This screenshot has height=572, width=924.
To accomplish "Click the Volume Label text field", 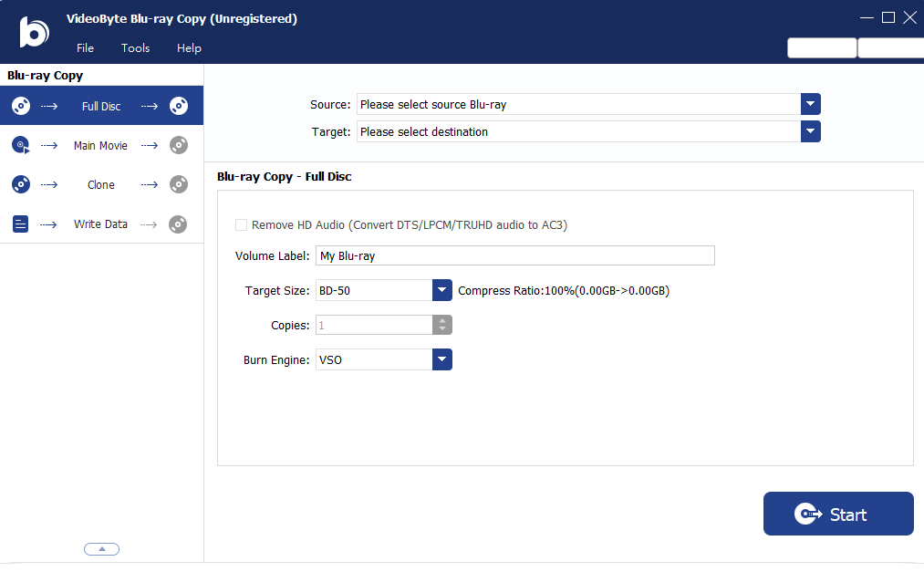I will [515, 255].
